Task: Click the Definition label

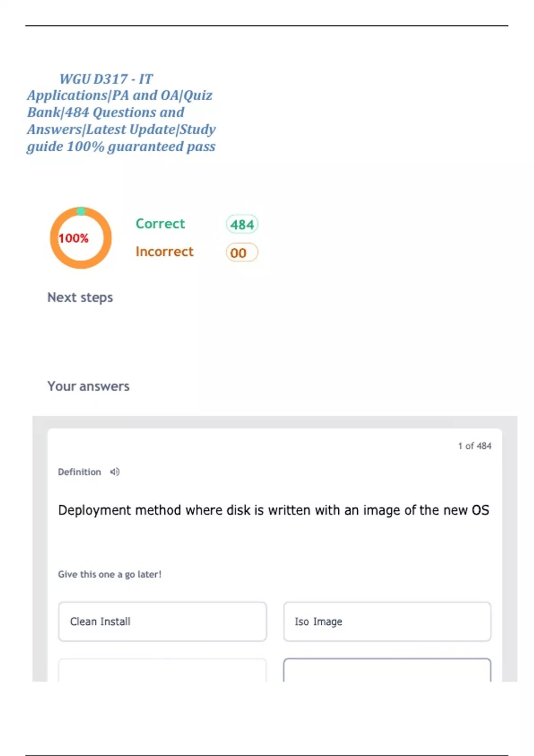Action: pos(79,472)
